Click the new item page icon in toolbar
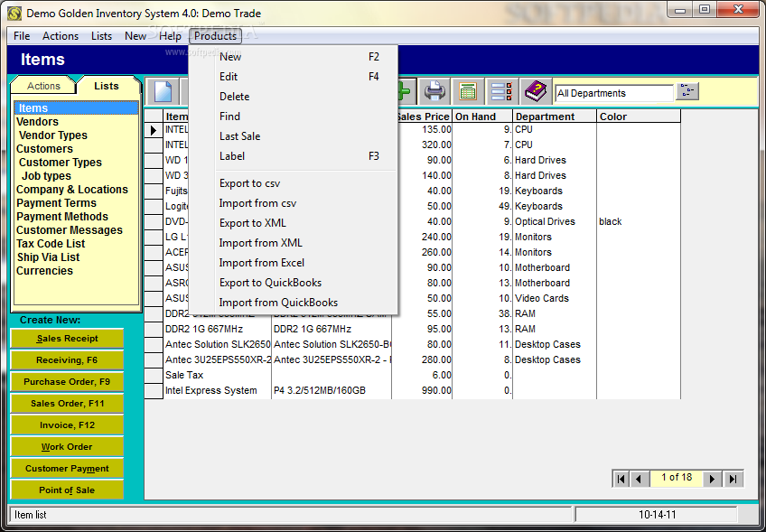 [x=163, y=92]
